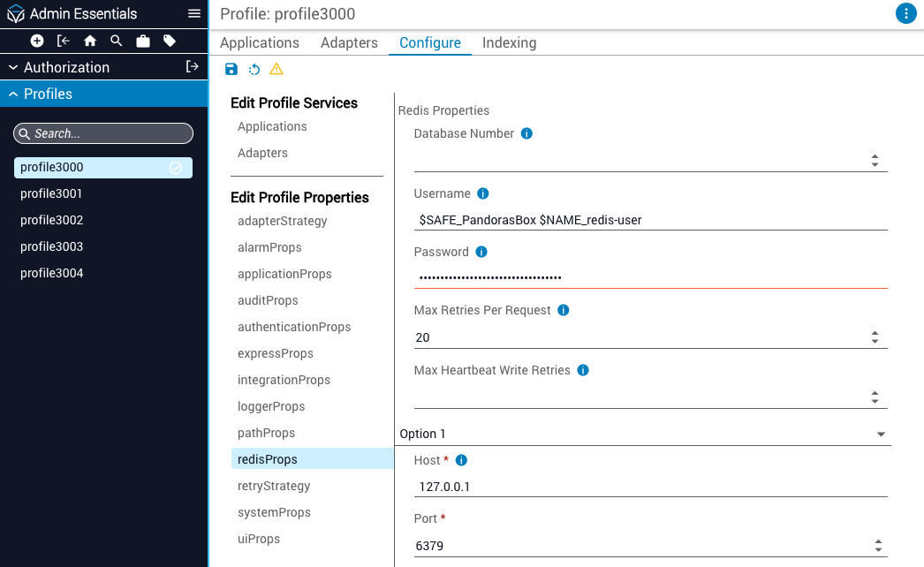Viewport: 924px width, 567px height.
Task: Open the blue info button top right
Action: 905,13
